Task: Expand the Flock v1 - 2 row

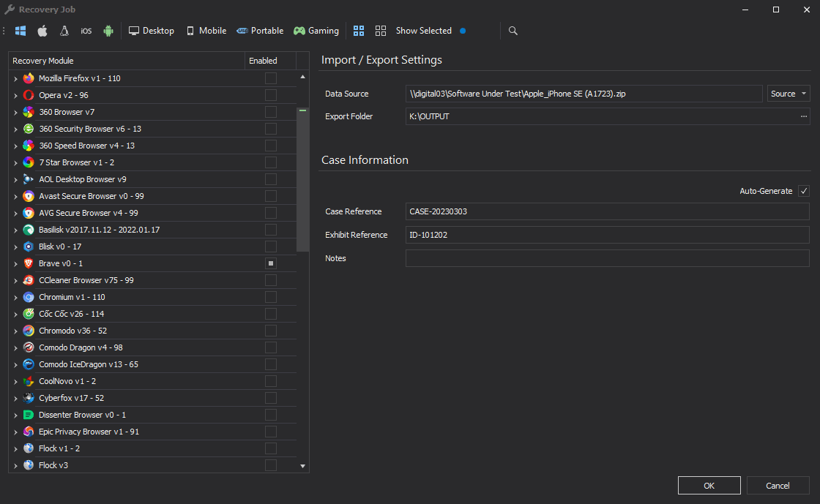Action: (15, 448)
